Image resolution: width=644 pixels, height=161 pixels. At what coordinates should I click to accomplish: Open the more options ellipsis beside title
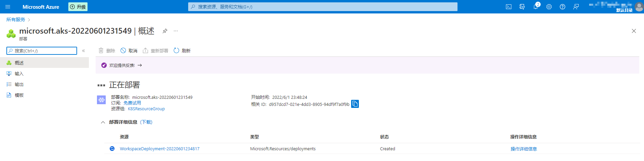point(176,31)
